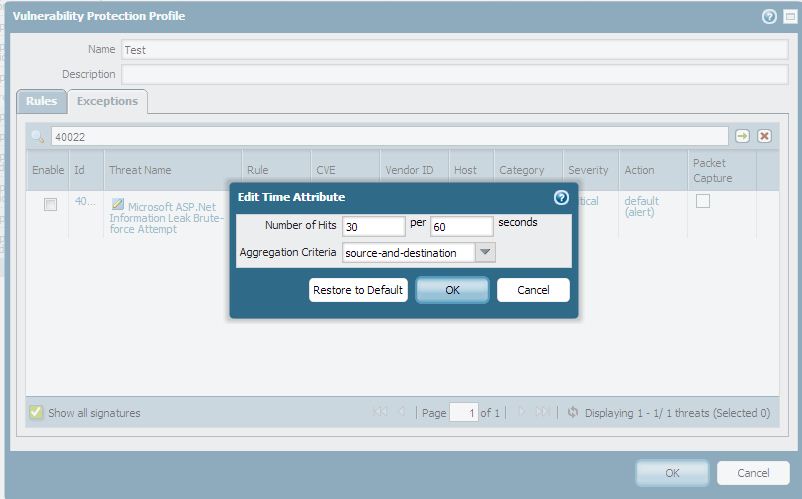Tick the Packet Capture checkbox
This screenshot has height=499, width=802.
click(x=703, y=201)
